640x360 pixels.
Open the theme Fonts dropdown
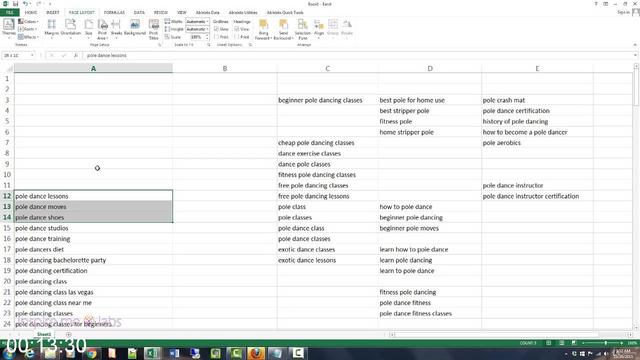27,29
